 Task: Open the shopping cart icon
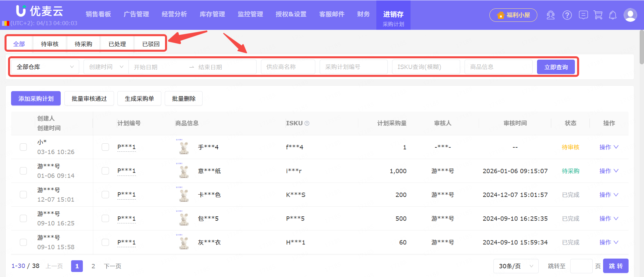point(598,15)
